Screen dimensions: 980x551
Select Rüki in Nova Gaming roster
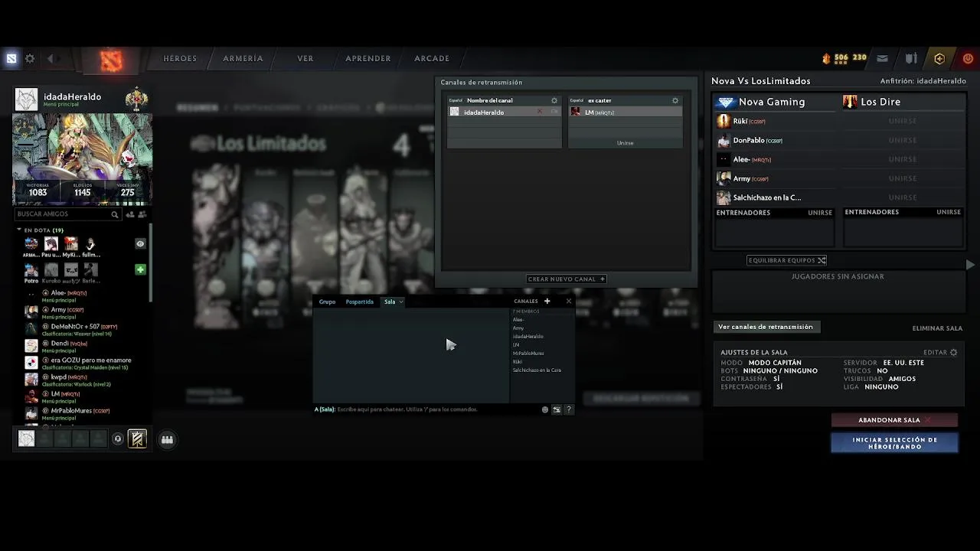coord(775,121)
